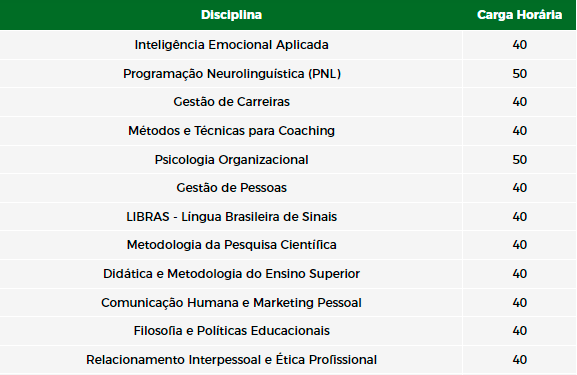Viewport: 577px width, 375px height.
Task: Select Metodologia da Pesquisa Científica
Action: pos(231,245)
